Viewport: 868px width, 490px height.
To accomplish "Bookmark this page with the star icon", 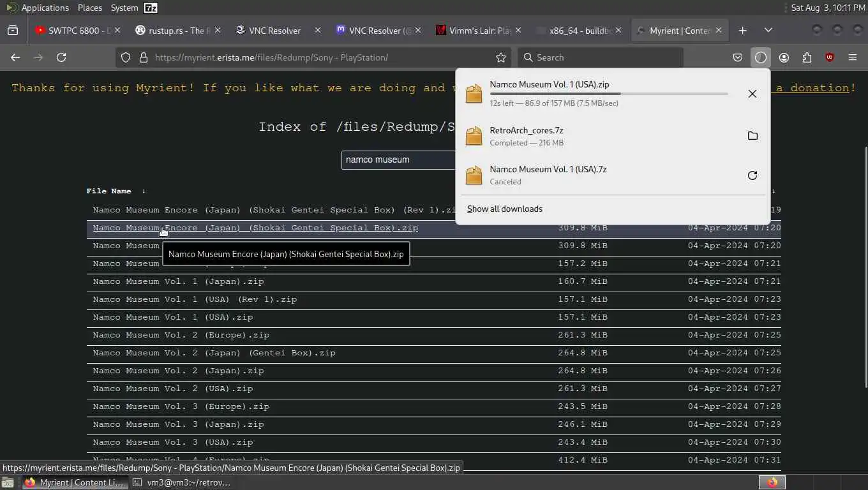I will [501, 57].
